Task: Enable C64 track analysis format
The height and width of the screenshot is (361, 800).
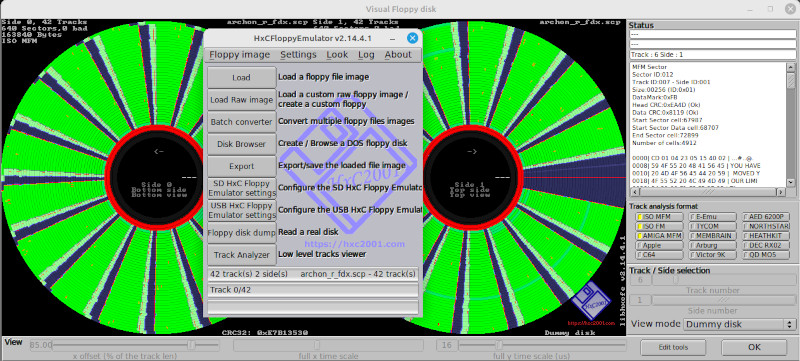Action: [x=660, y=255]
